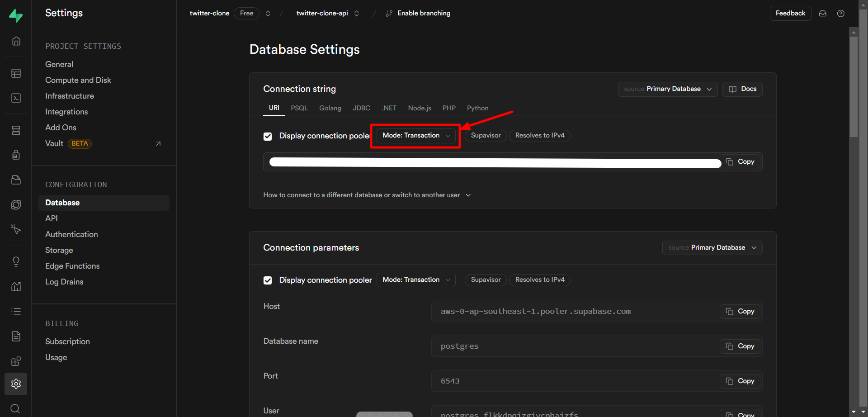Switch to the Node.js tab

420,108
